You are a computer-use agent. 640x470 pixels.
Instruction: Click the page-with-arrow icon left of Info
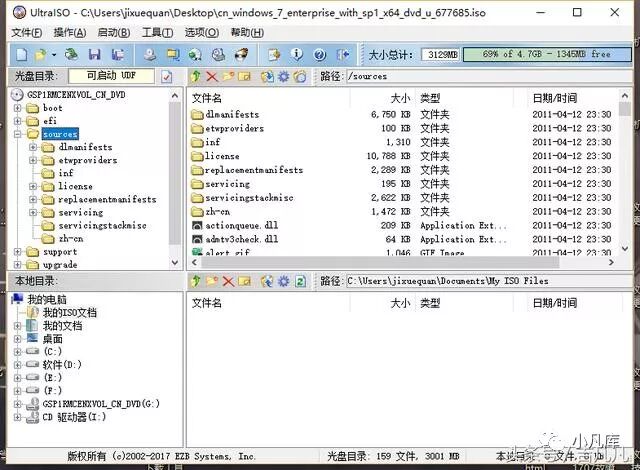pyautogui.click(x=274, y=54)
